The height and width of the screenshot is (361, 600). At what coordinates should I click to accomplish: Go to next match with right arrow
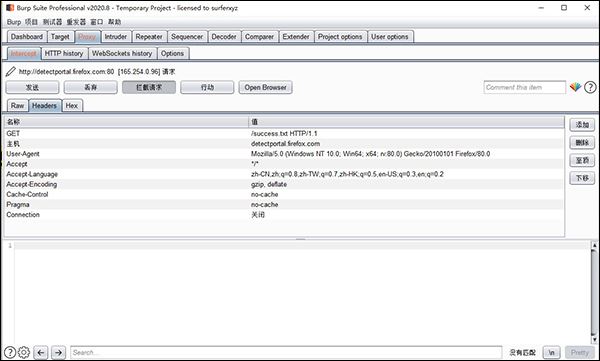click(x=58, y=352)
